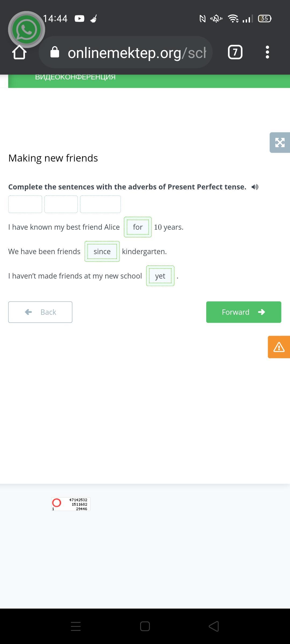Click the third empty word bank slot
The image size is (290, 644).
pyautogui.click(x=100, y=204)
